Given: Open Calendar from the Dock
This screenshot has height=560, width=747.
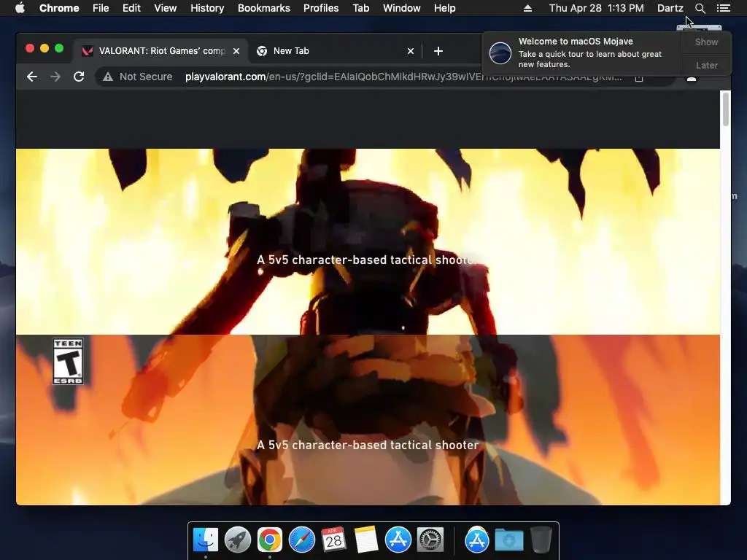Looking at the screenshot, I should pyautogui.click(x=333, y=540).
